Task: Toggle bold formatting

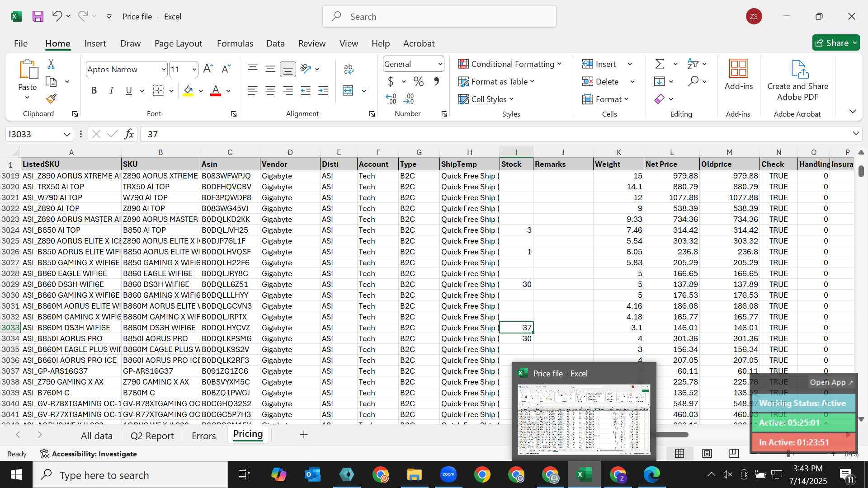Action: point(94,90)
